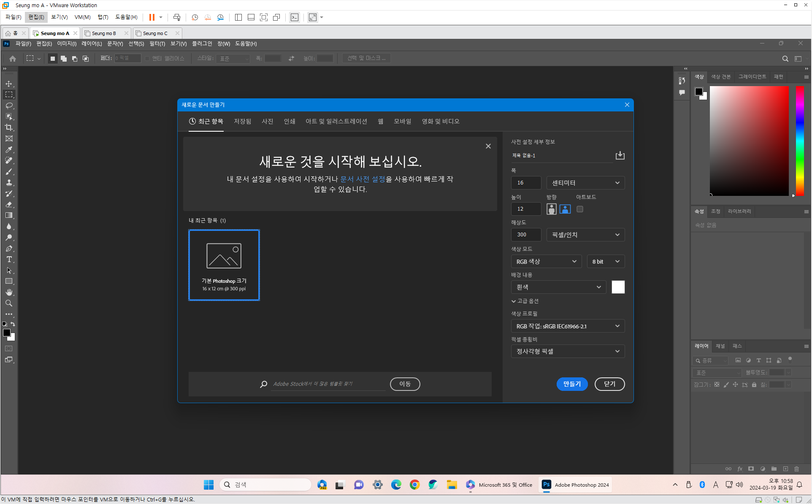Click the save document preset icon
This screenshot has width=812, height=504.
pyautogui.click(x=620, y=155)
